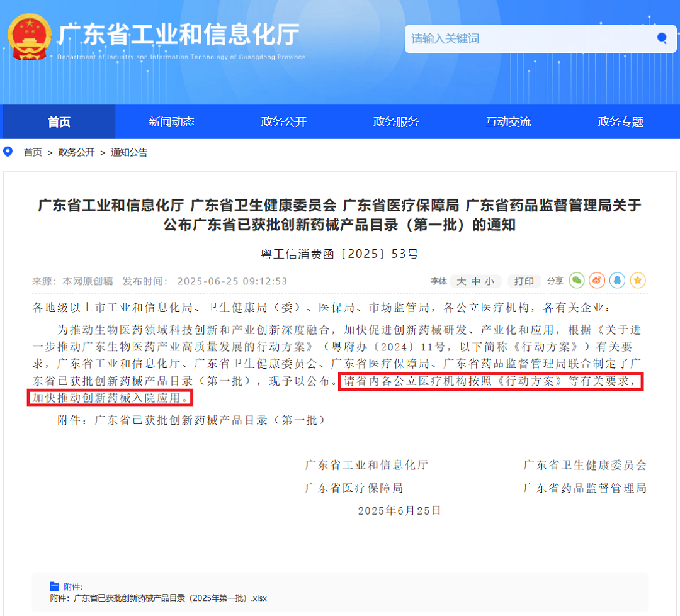The image size is (680, 616).
Task: Share to WeChat via green icon
Action: tap(577, 281)
